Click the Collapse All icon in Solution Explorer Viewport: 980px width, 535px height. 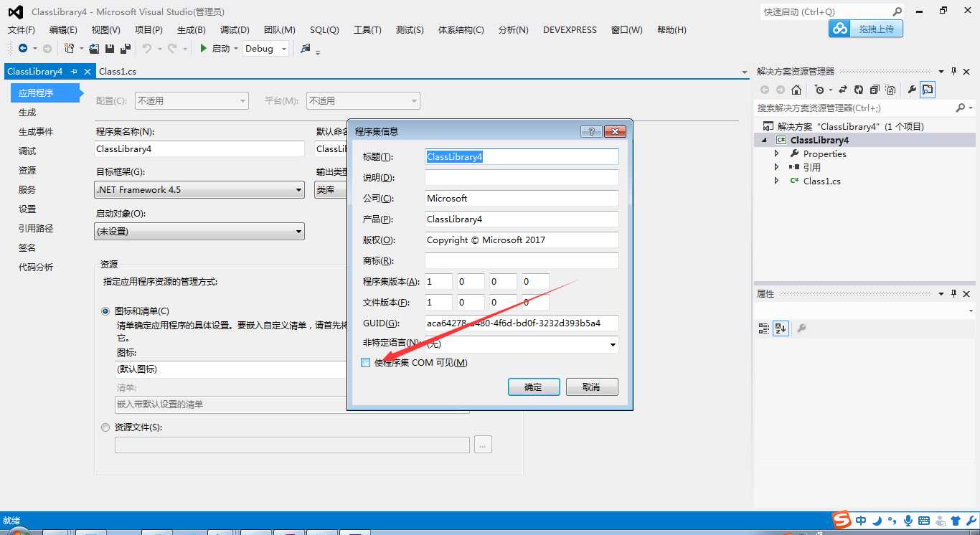pos(875,90)
